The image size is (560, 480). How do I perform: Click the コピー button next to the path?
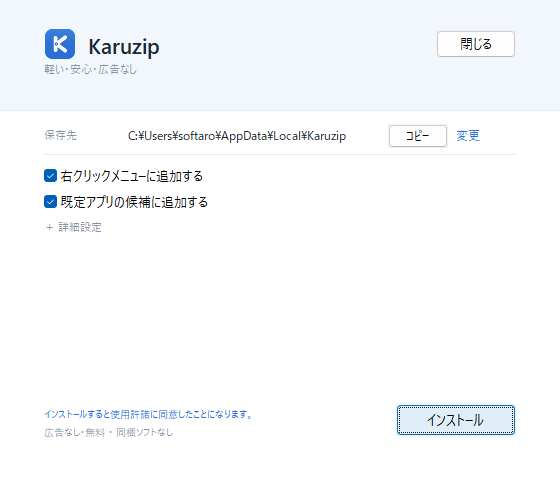418,136
